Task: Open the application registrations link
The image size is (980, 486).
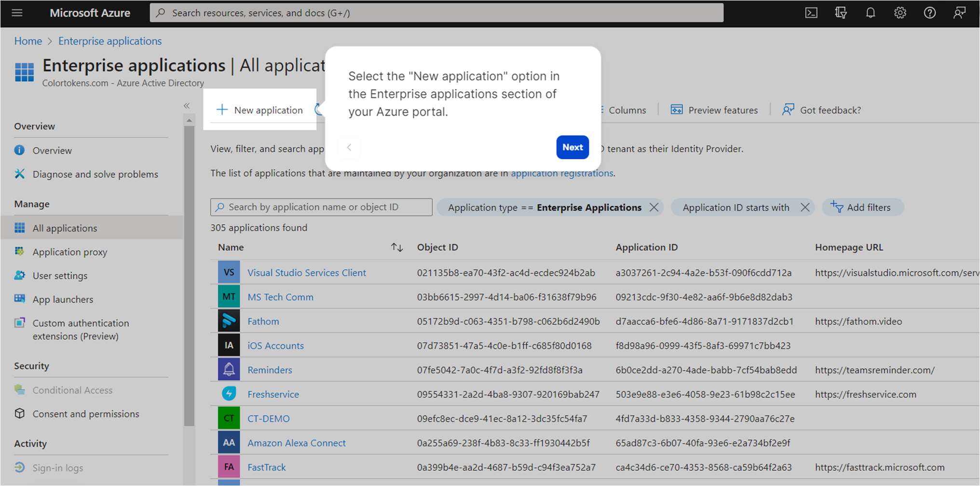Action: click(x=561, y=173)
